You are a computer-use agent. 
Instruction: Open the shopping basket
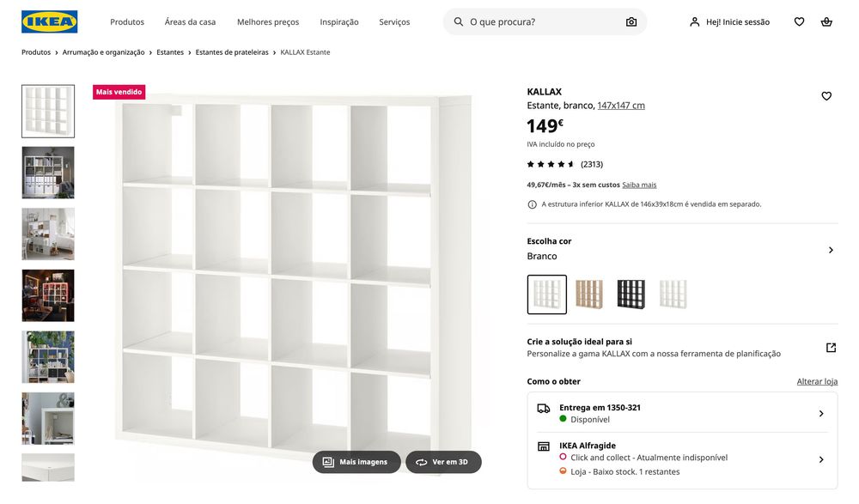click(826, 21)
